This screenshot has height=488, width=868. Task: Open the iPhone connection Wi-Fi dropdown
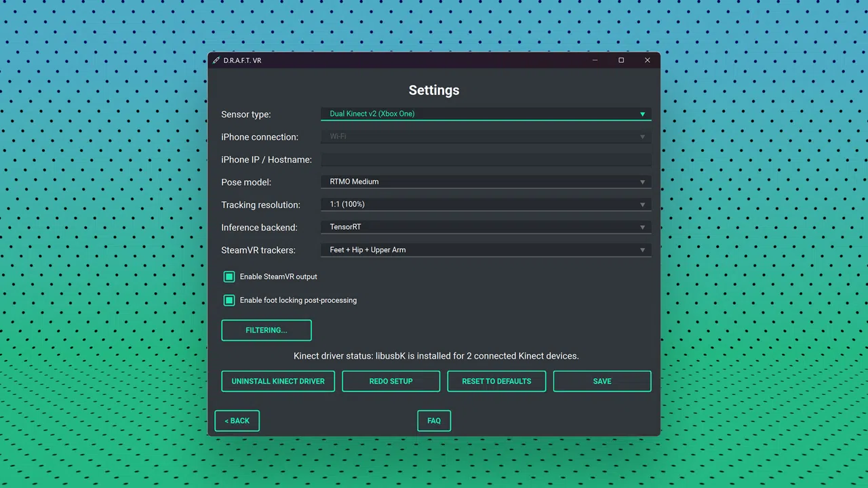point(486,136)
